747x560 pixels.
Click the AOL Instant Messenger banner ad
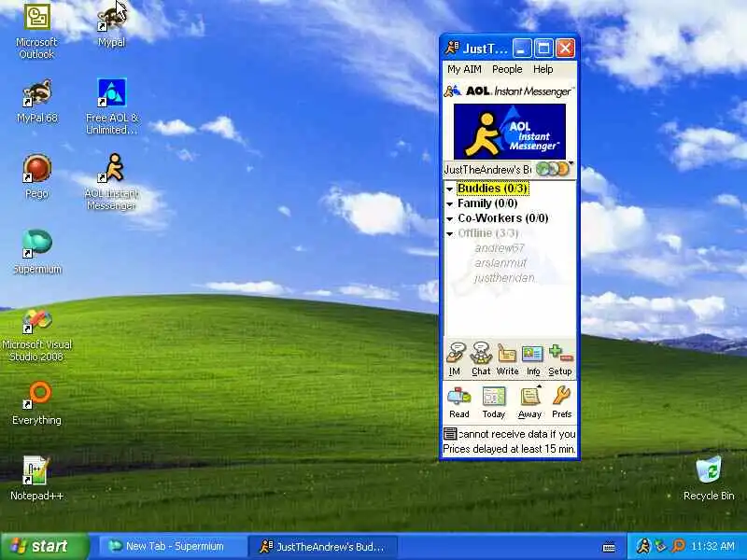point(509,132)
